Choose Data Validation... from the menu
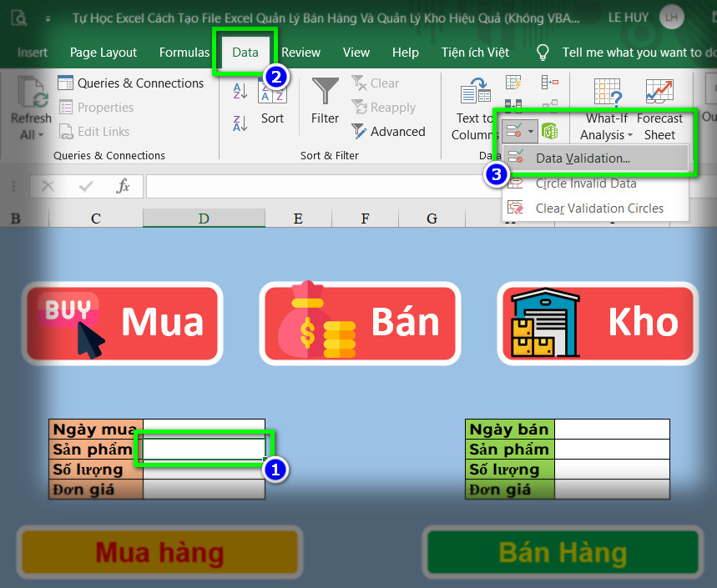Screen dimensions: 717x588 595,158
